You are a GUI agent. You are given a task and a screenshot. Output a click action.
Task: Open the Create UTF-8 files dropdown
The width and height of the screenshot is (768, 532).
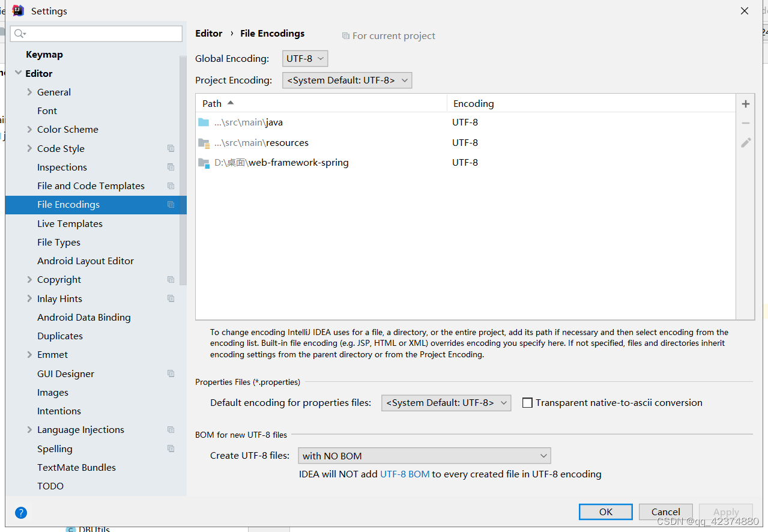click(424, 456)
